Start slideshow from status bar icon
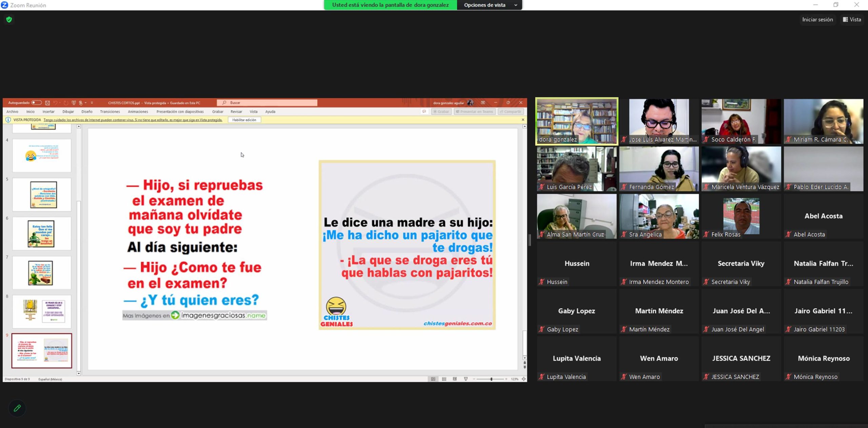The height and width of the screenshot is (428, 868). click(466, 379)
